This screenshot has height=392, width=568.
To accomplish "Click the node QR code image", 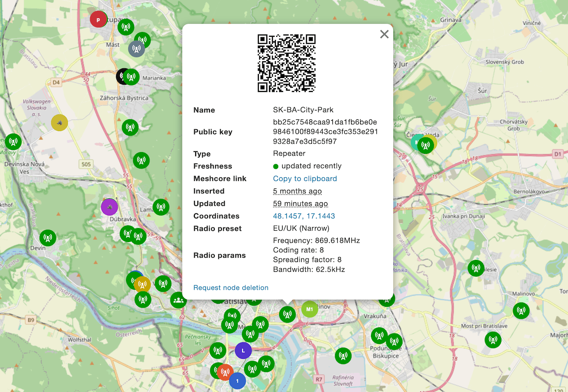I will pyautogui.click(x=287, y=63).
